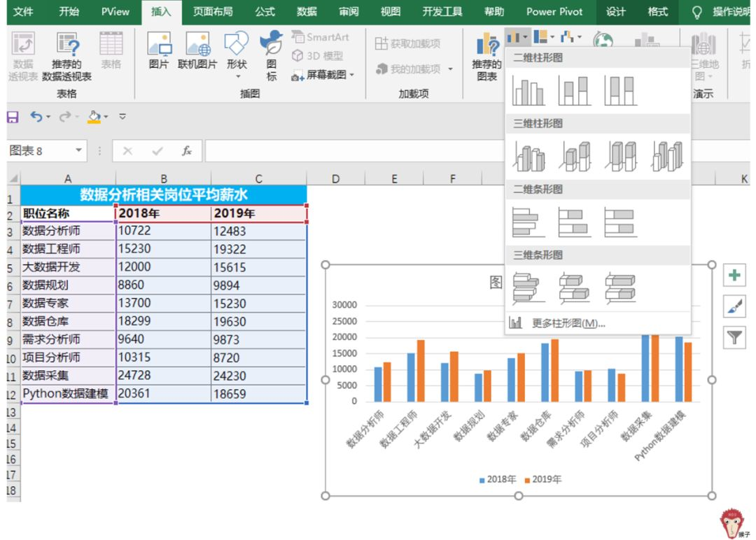The width and height of the screenshot is (756, 540).
Task: Select the 3D clustered column chart icon
Action: (x=528, y=156)
